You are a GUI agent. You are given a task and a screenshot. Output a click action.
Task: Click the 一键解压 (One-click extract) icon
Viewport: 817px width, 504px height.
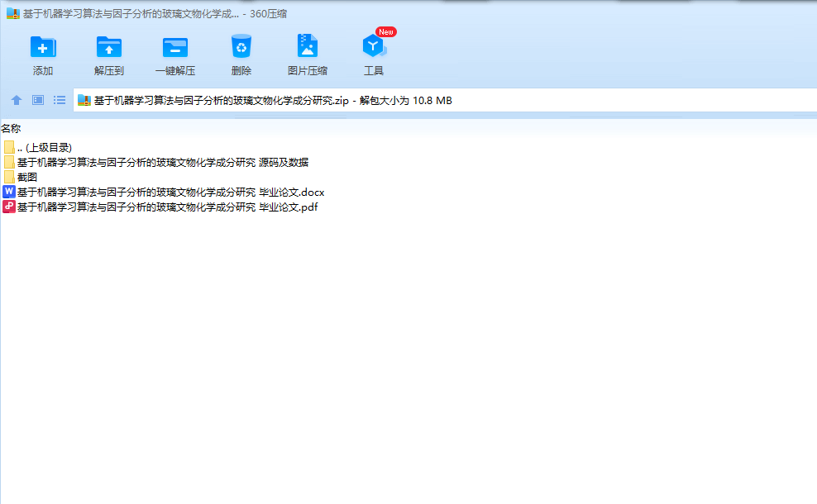coord(175,47)
